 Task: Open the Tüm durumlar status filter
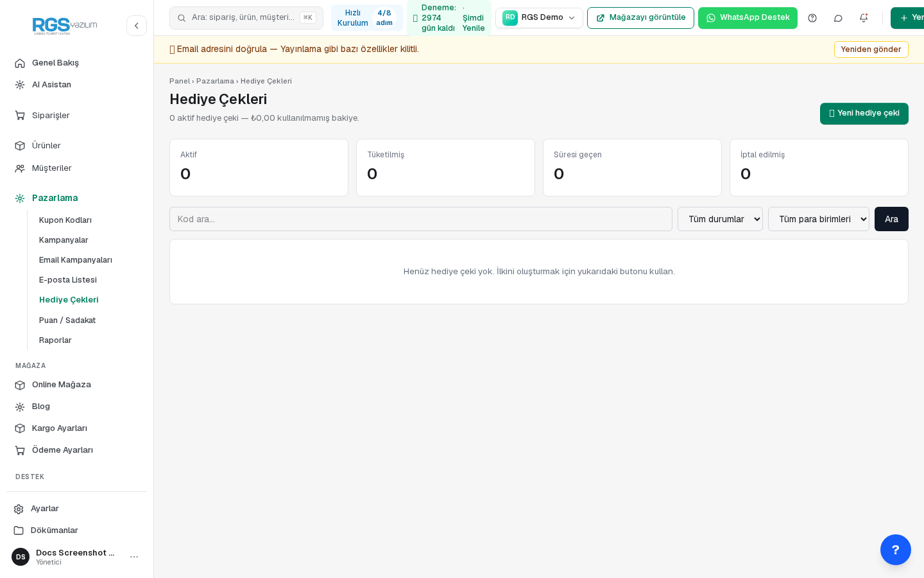point(720,219)
